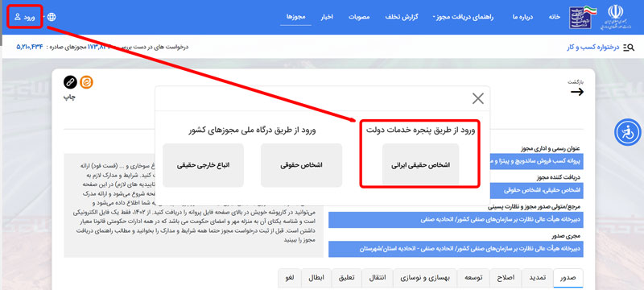Open درخت‌واره کسب و کار link
The width and height of the screenshot is (644, 290).
592,48
